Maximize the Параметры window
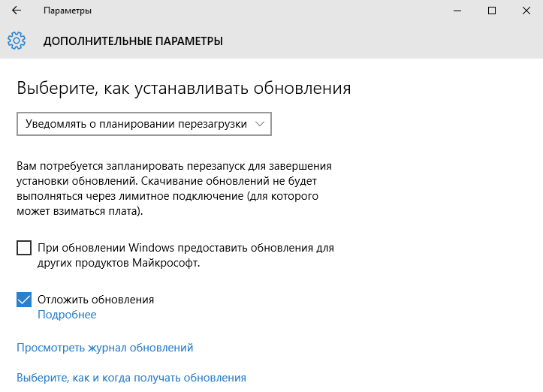 click(x=492, y=11)
